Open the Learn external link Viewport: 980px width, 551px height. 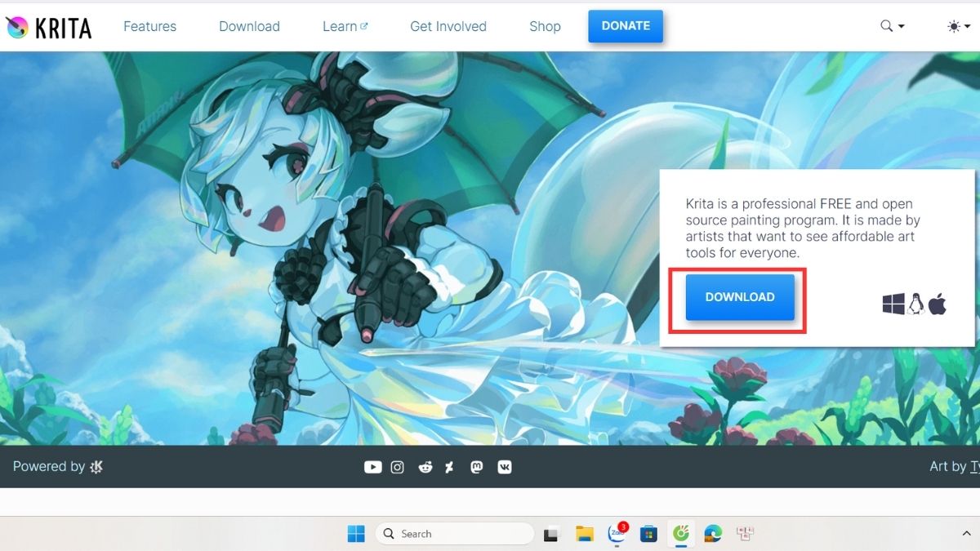[345, 26]
